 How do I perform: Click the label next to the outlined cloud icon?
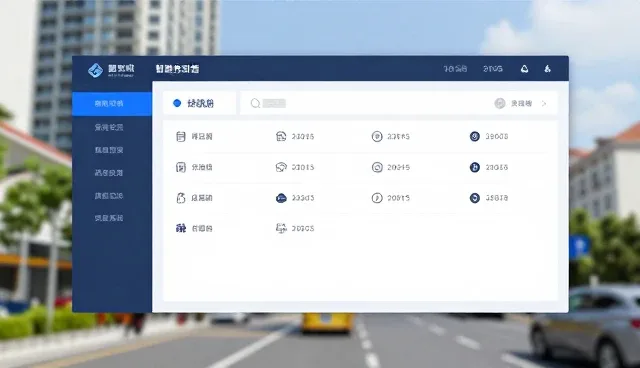303,167
